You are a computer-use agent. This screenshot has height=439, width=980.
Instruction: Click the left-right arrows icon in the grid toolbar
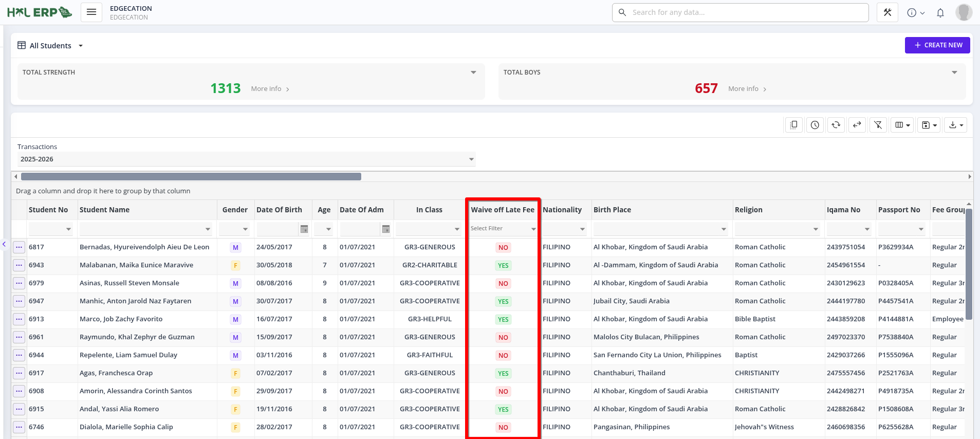(x=857, y=125)
